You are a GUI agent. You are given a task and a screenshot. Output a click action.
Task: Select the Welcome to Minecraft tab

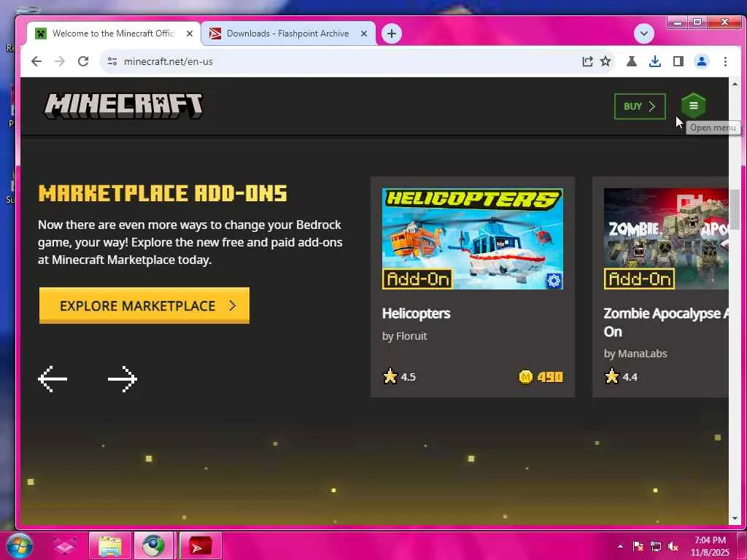(113, 34)
